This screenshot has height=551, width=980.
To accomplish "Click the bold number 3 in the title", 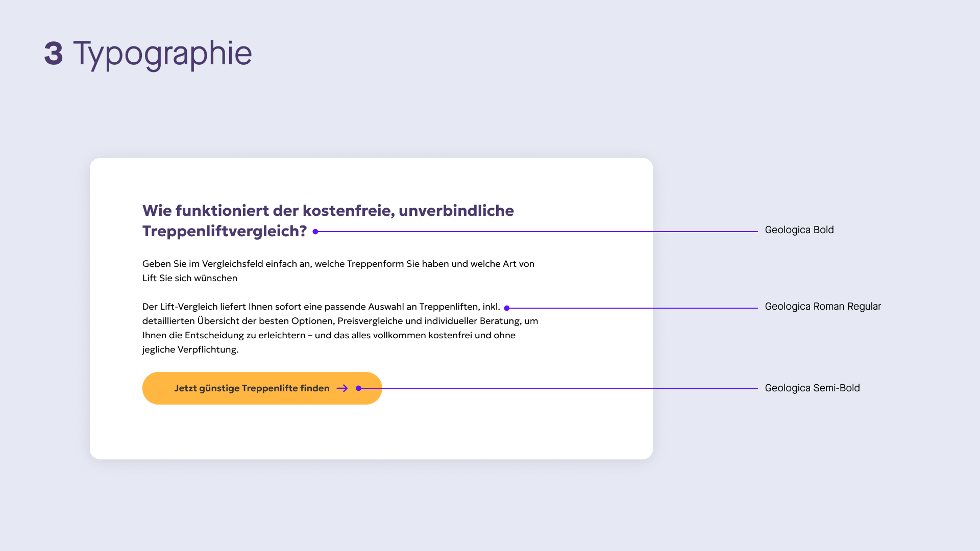I will pyautogui.click(x=54, y=54).
